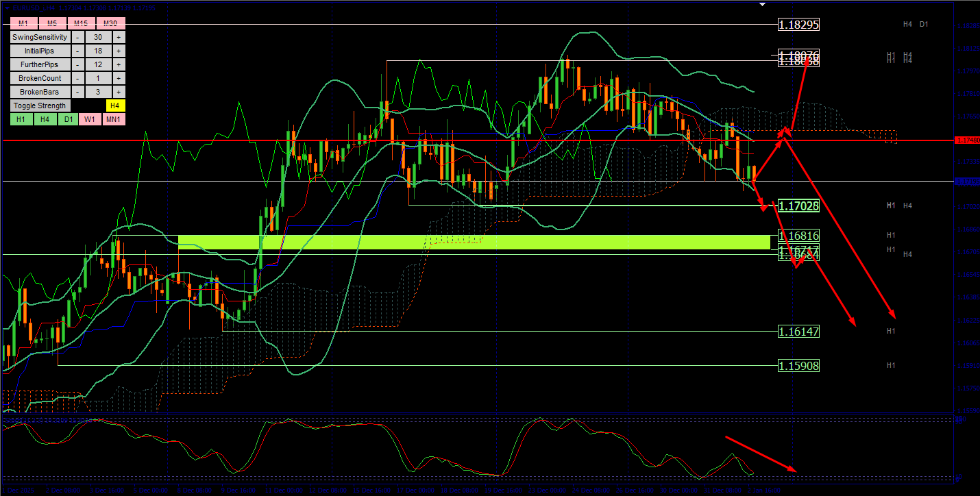
Task: Click the SwingSensitivity label
Action: point(40,37)
